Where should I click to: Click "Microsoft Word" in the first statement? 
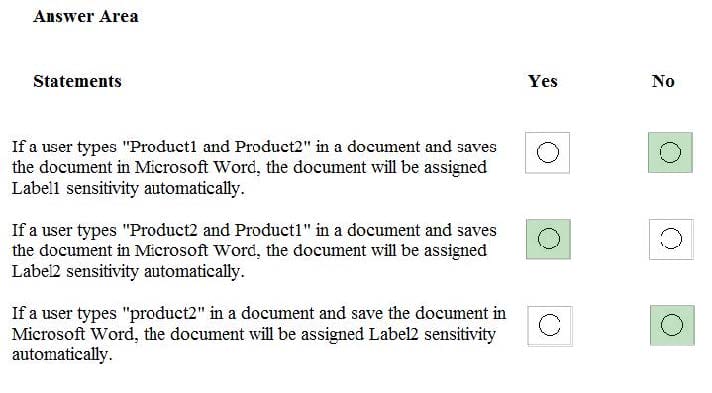198,168
